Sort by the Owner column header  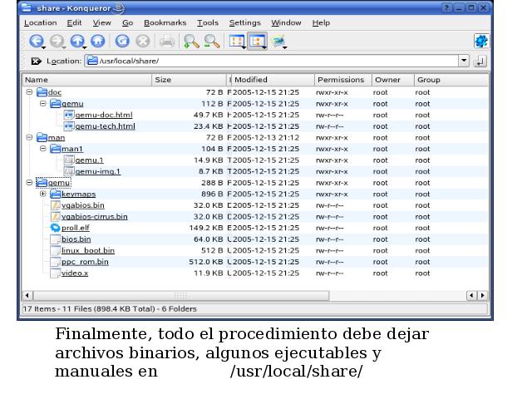pyautogui.click(x=393, y=80)
